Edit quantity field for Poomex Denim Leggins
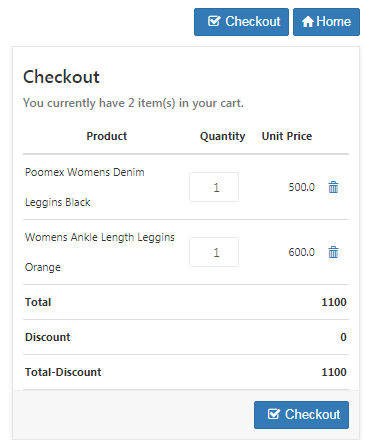 tap(214, 187)
